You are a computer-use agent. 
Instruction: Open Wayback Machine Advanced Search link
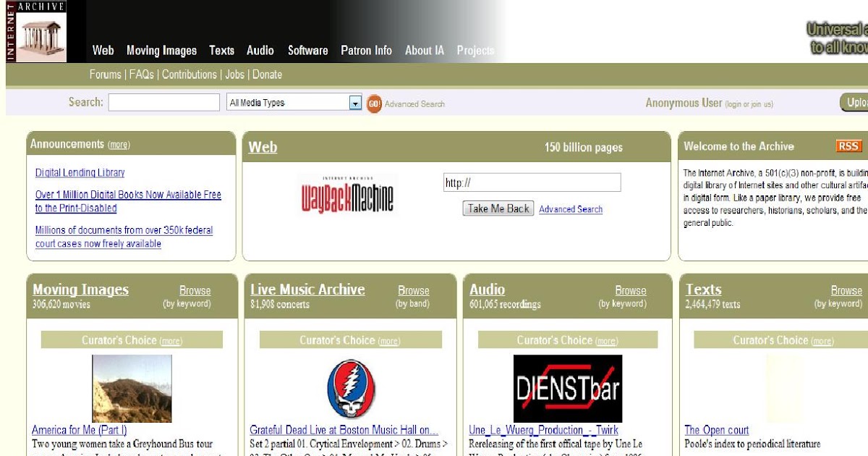pyautogui.click(x=571, y=209)
